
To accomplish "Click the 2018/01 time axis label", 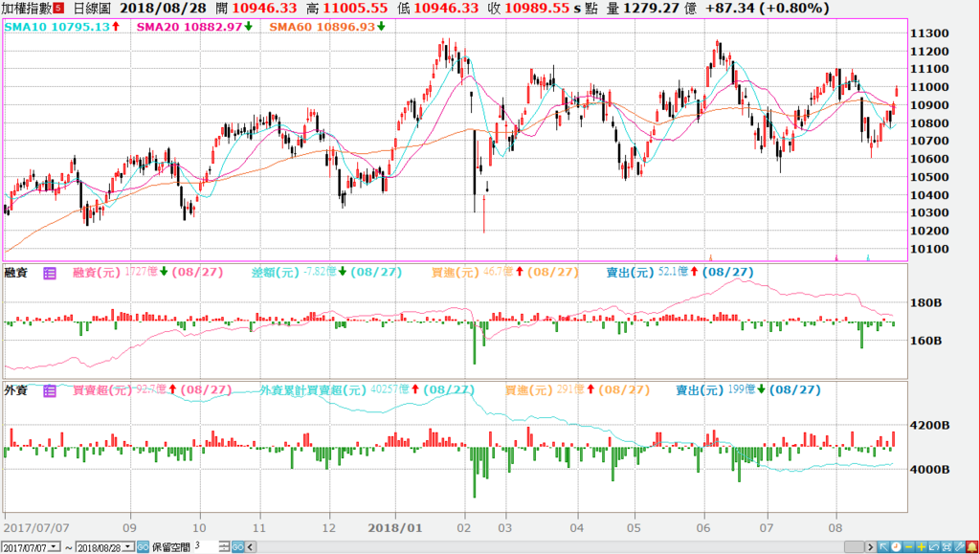I will click(395, 528).
